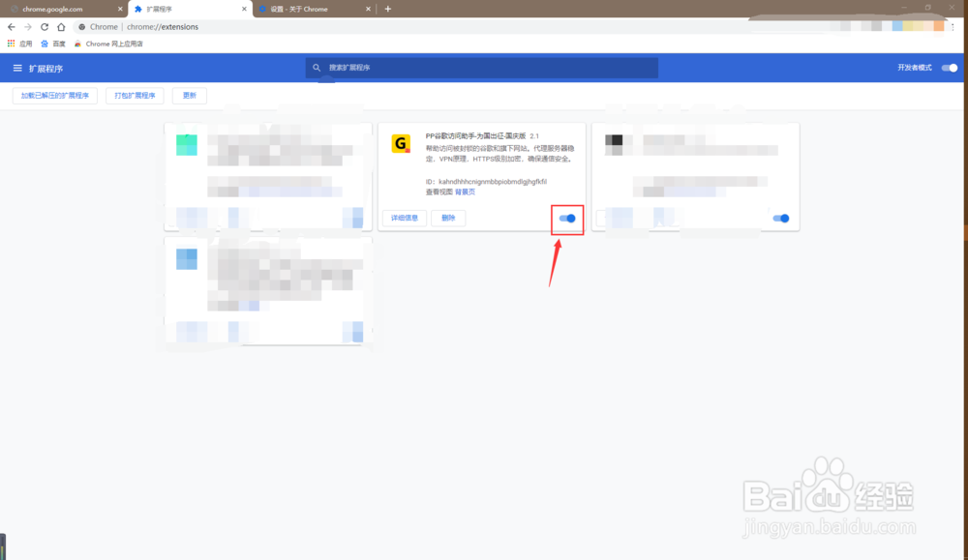Viewport: 968px width, 560px height.
Task: Open the Chrome three-dot menu
Action: tap(953, 26)
